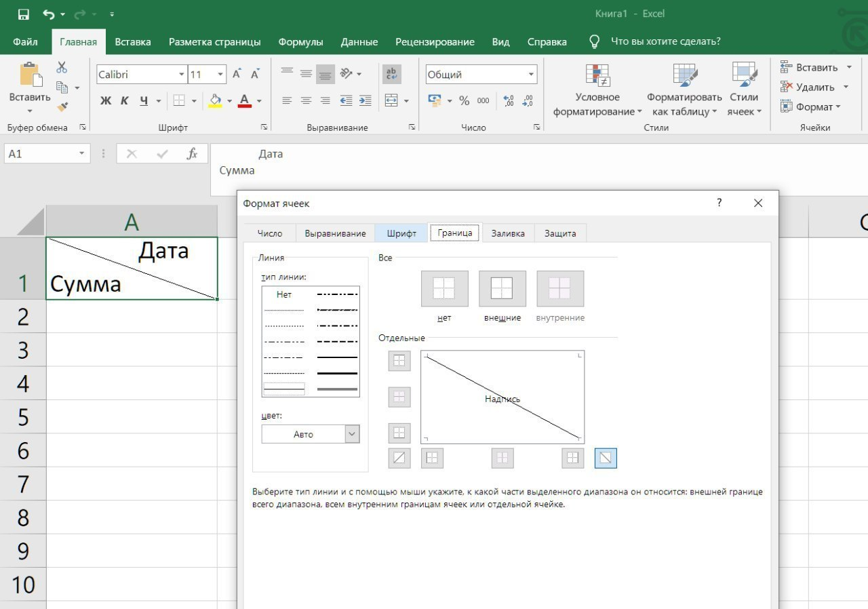Open the 'Общий' number format dropdown

531,75
